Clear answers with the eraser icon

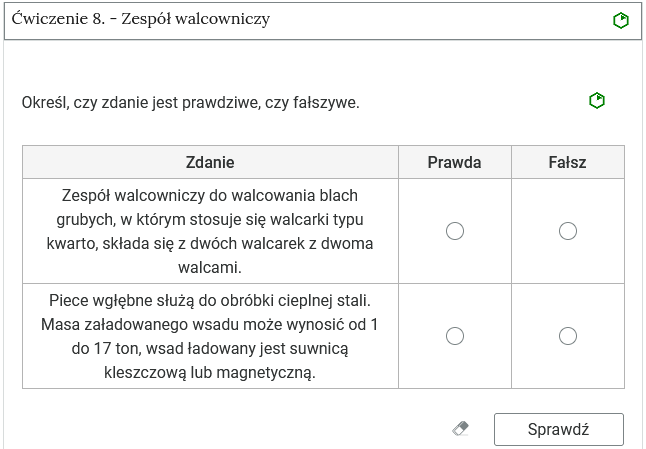click(x=460, y=429)
